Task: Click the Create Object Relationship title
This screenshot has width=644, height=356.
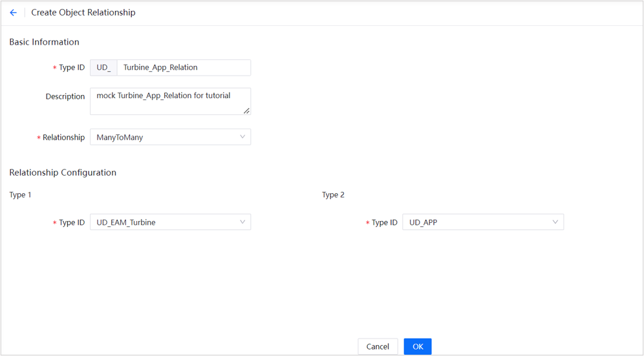Action: [x=83, y=13]
